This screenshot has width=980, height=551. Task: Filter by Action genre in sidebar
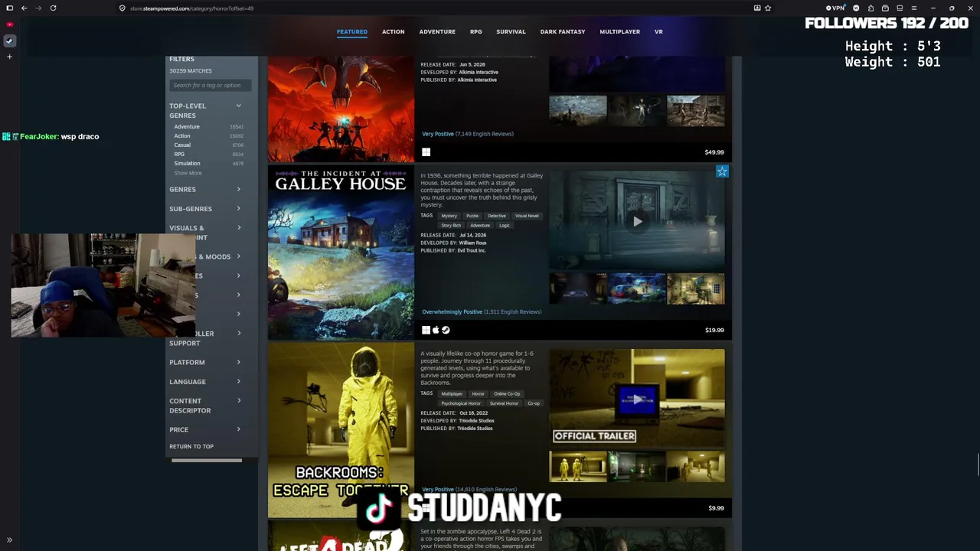[182, 135]
